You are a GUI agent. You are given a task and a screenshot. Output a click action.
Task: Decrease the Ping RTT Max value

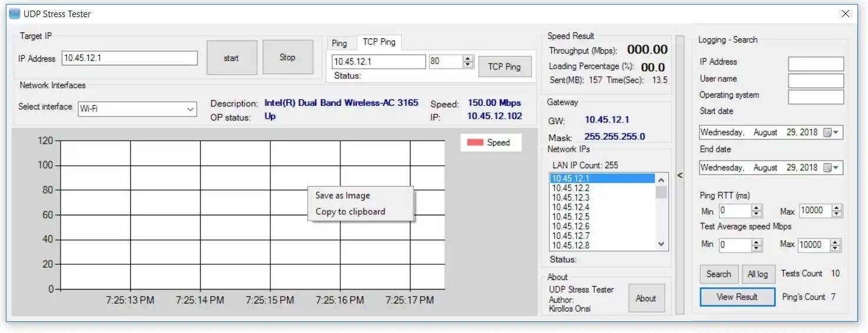click(837, 214)
